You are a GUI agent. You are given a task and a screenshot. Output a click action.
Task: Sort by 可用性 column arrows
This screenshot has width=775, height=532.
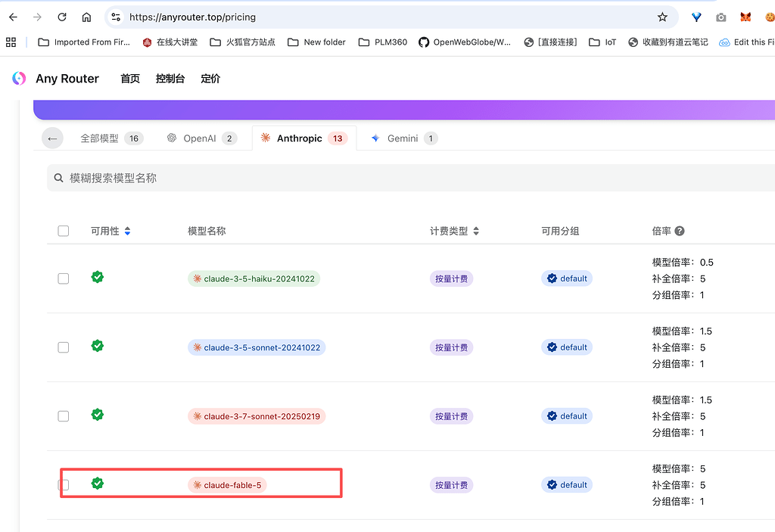pos(127,231)
